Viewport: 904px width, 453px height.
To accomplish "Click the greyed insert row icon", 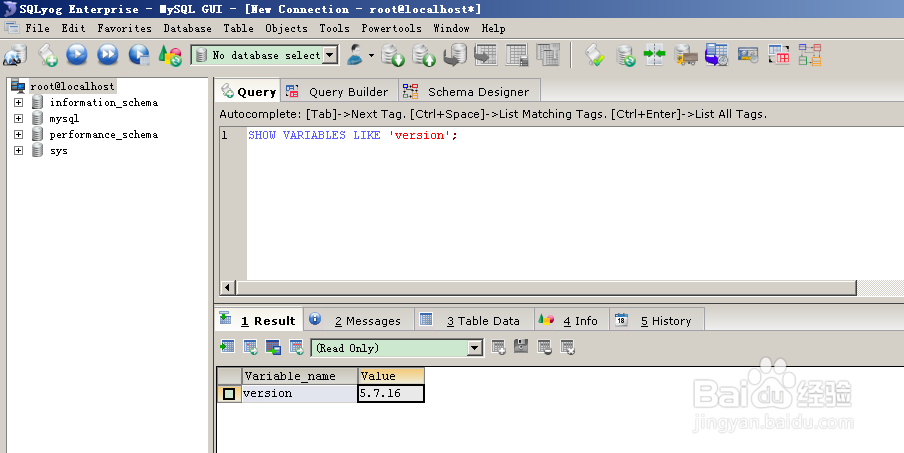I will (x=498, y=347).
